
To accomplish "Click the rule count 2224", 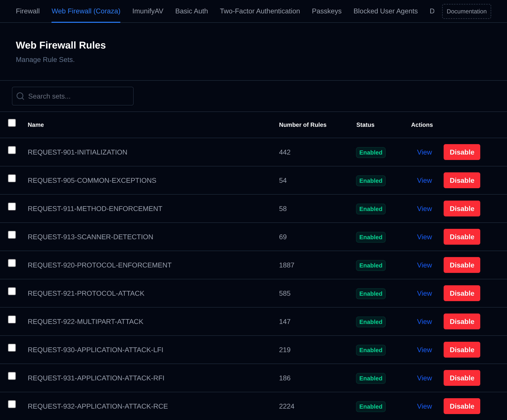I will tap(287, 406).
